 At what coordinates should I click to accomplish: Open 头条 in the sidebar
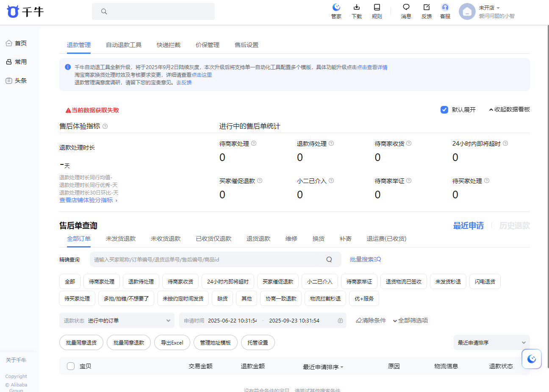click(17, 81)
